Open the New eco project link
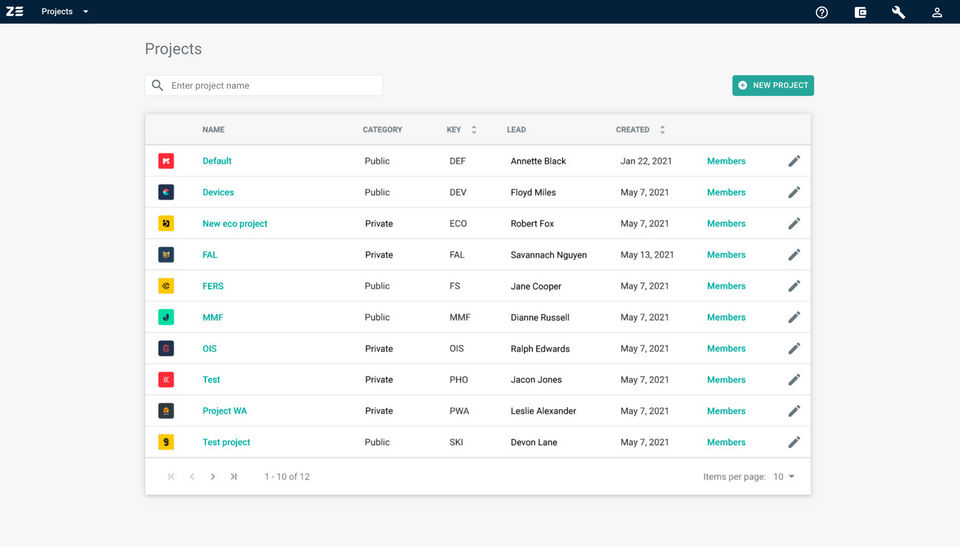The image size is (960, 547). [235, 224]
